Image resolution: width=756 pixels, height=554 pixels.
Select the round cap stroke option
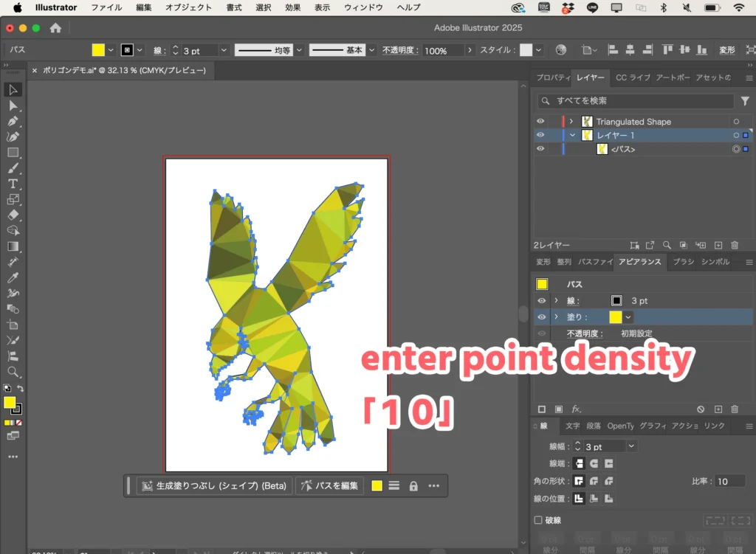point(594,463)
